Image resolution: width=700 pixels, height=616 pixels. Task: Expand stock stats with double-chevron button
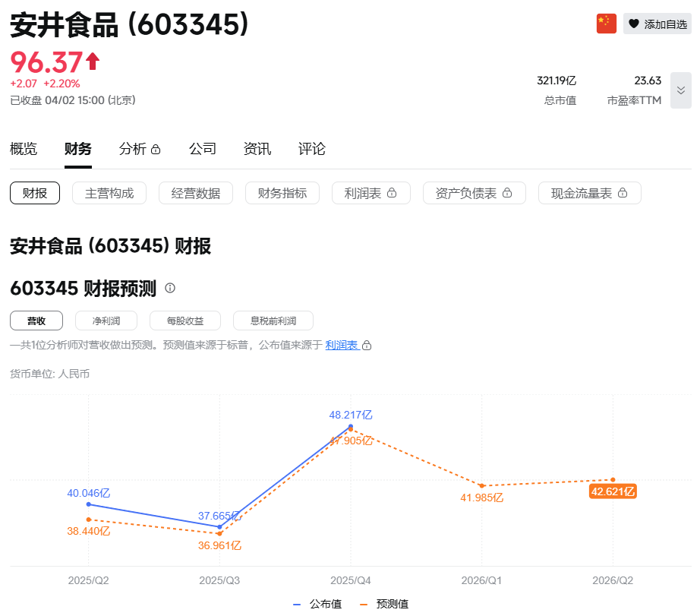pyautogui.click(x=680, y=90)
